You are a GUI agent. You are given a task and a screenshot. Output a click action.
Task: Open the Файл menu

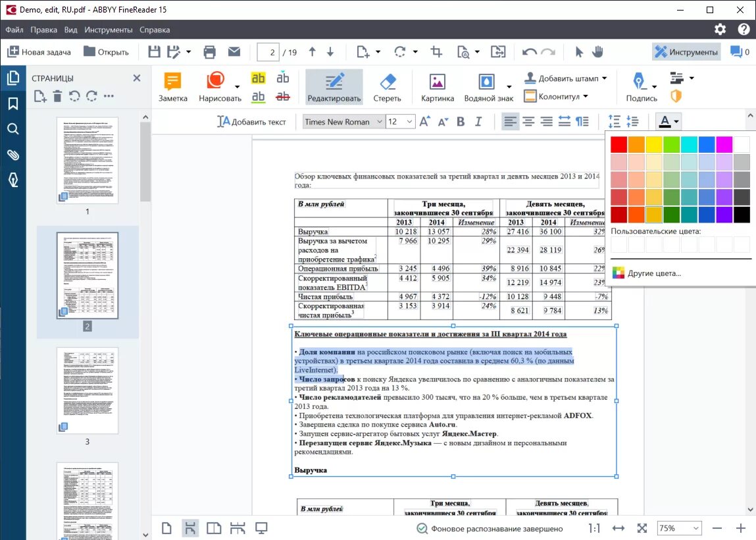pyautogui.click(x=14, y=30)
